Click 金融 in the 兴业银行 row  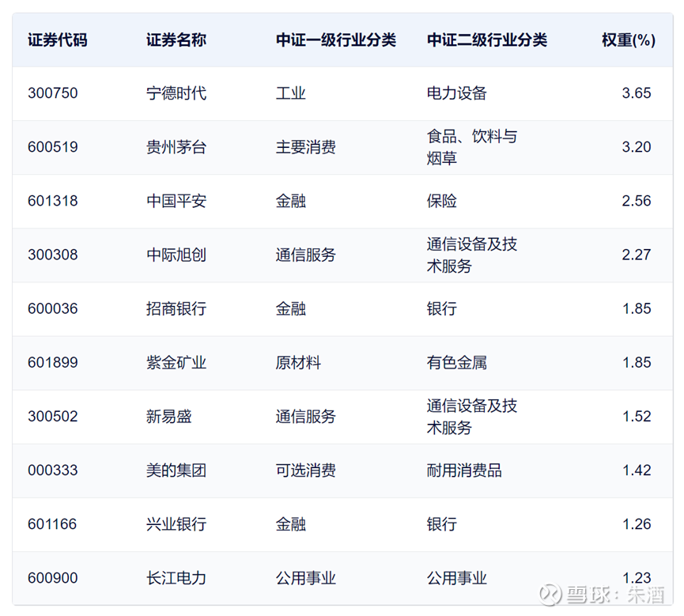tap(290, 524)
